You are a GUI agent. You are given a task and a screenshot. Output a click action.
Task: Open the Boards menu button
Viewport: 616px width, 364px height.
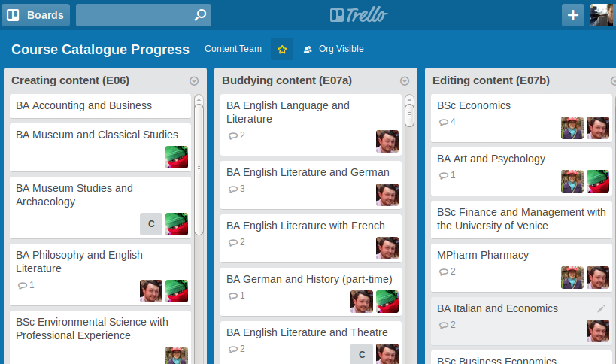coord(36,15)
